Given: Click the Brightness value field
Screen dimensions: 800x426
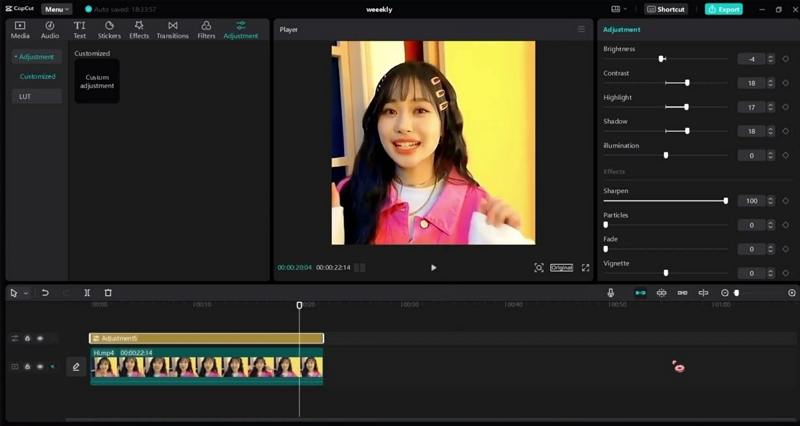Looking at the screenshot, I should click(752, 59).
